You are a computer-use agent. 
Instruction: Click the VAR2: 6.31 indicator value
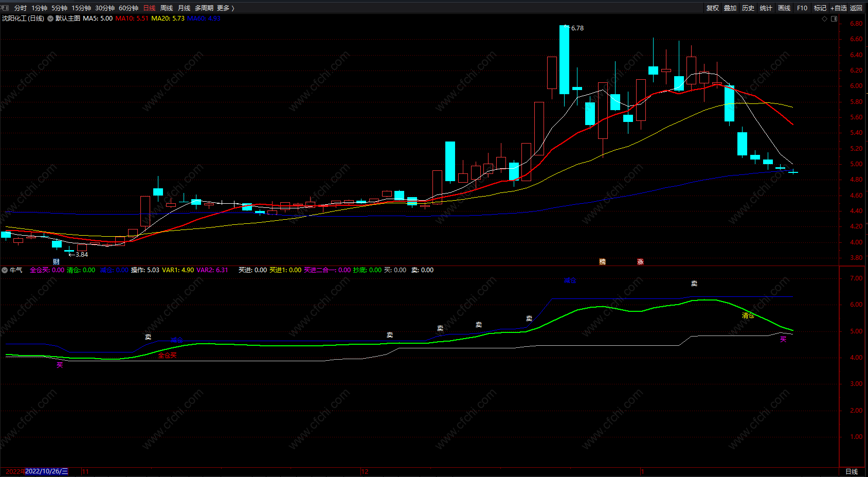pos(212,270)
